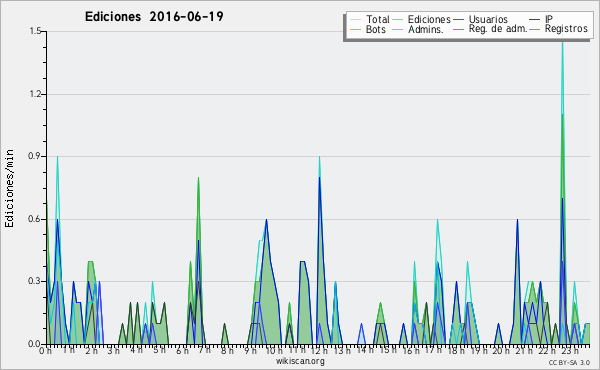Select the "IP" legend label

click(x=549, y=19)
